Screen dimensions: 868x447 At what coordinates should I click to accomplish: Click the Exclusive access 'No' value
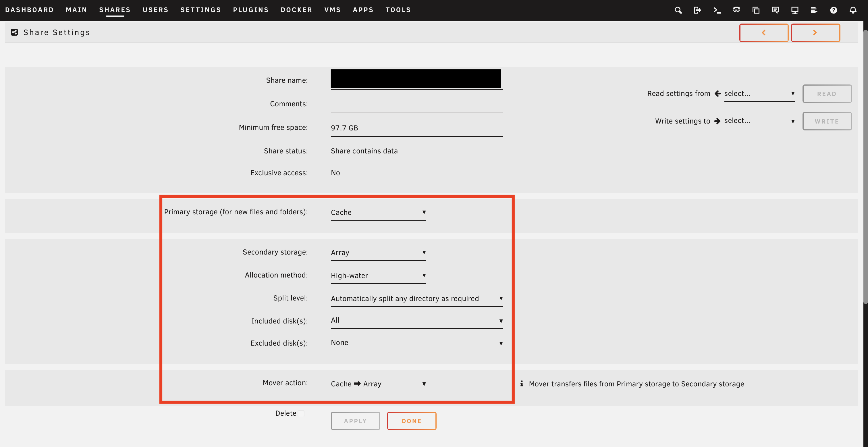pos(335,173)
